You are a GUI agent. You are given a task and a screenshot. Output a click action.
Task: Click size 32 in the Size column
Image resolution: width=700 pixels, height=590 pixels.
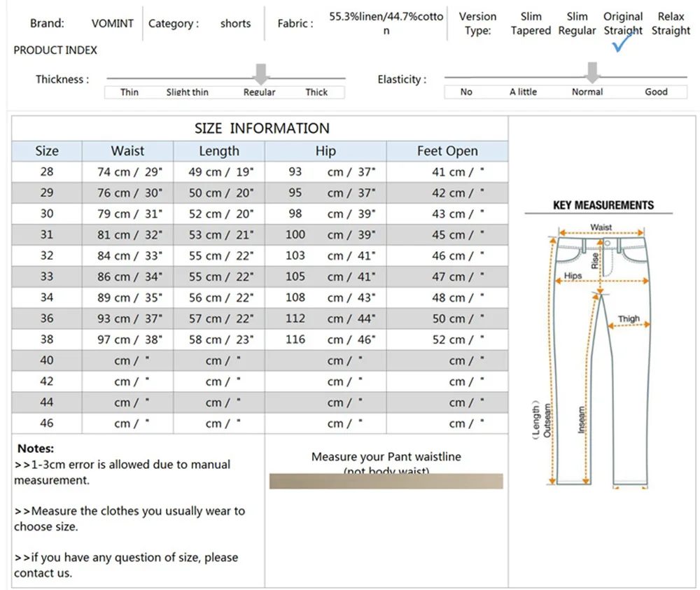pos(47,255)
